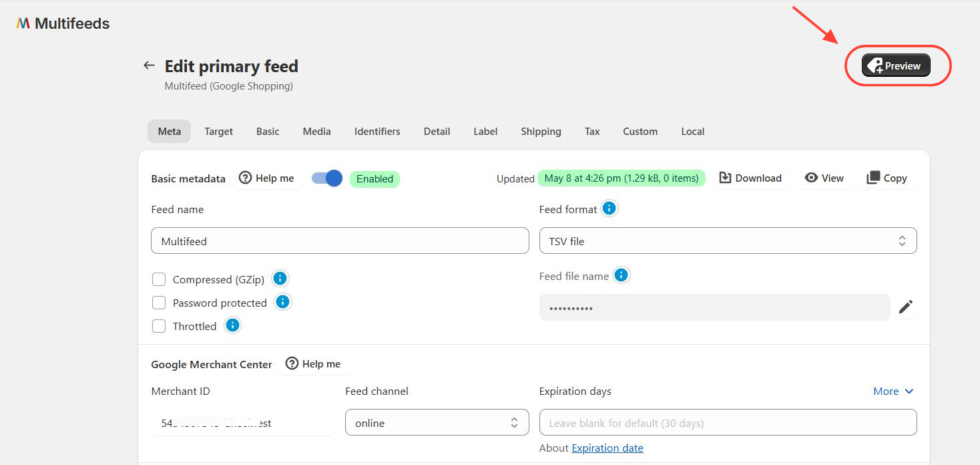Edit feed file name with pencil icon

(x=905, y=307)
